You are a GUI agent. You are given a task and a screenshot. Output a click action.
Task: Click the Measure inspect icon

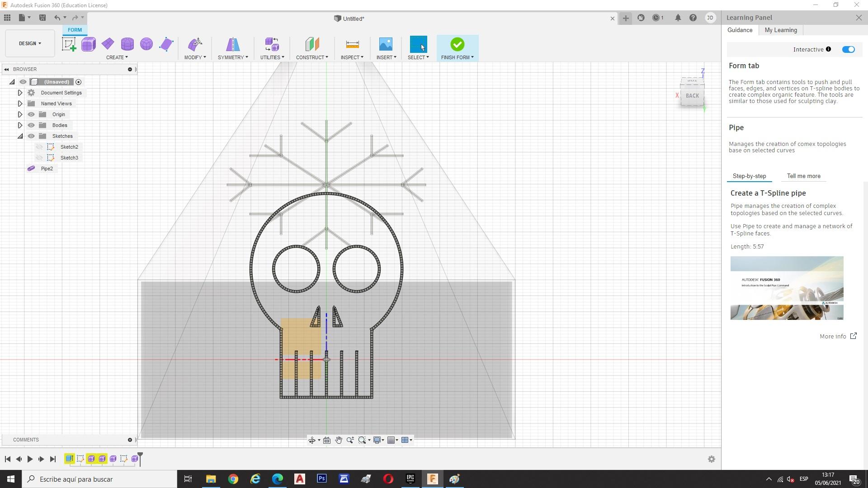(x=352, y=44)
